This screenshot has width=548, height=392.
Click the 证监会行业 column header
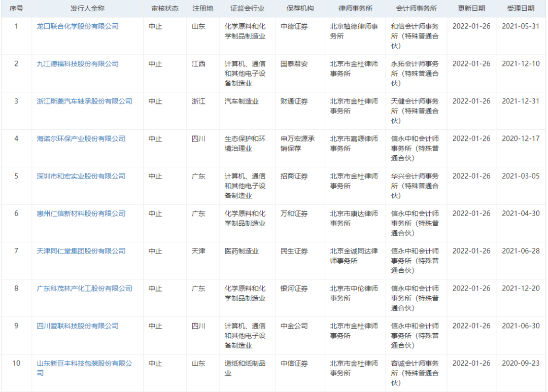point(248,9)
